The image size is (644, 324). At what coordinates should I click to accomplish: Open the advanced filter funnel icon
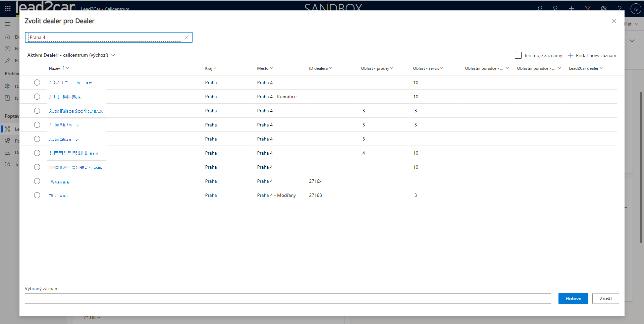588,8
